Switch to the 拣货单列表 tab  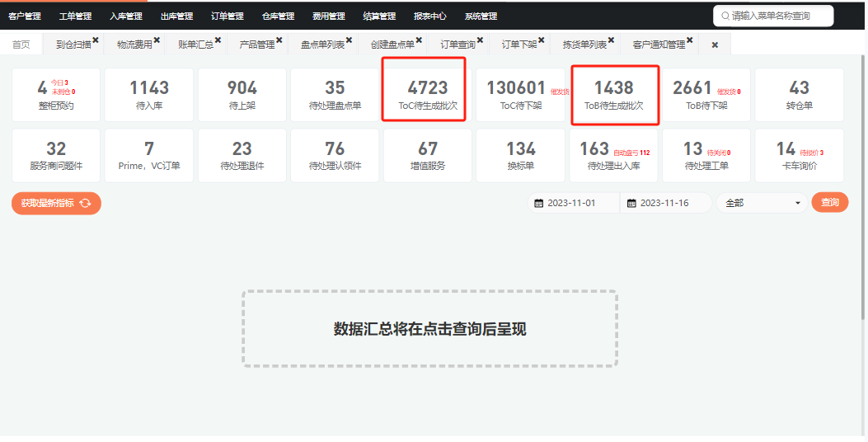tap(584, 45)
